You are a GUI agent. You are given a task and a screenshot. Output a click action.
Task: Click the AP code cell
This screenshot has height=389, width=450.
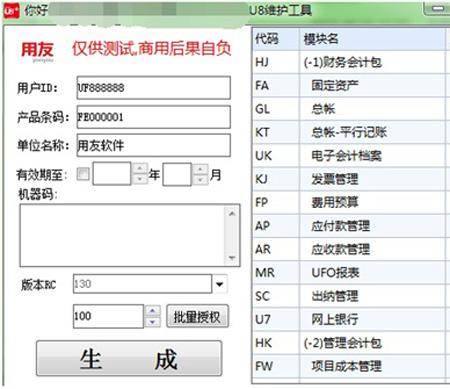[276, 226]
